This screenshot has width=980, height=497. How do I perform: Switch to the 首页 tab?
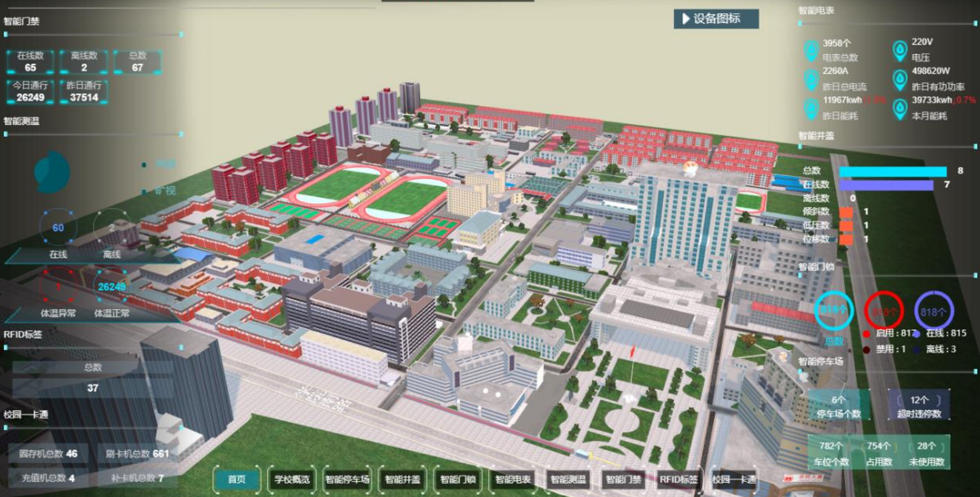point(237,479)
